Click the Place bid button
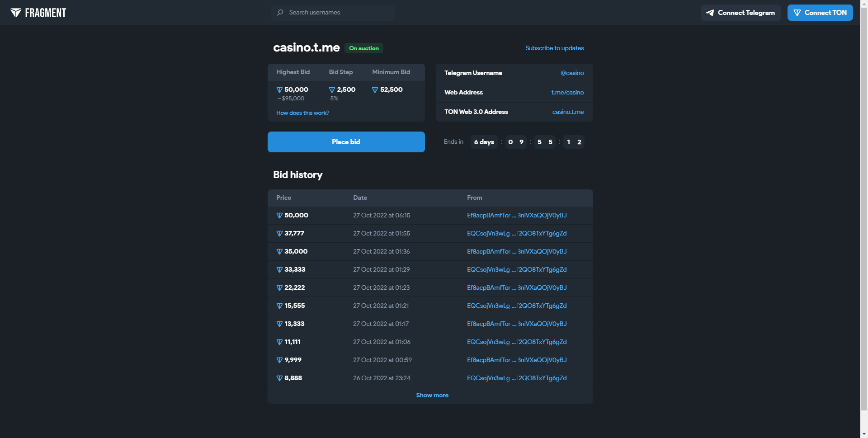Screen dimensions: 868x438 pos(346,142)
